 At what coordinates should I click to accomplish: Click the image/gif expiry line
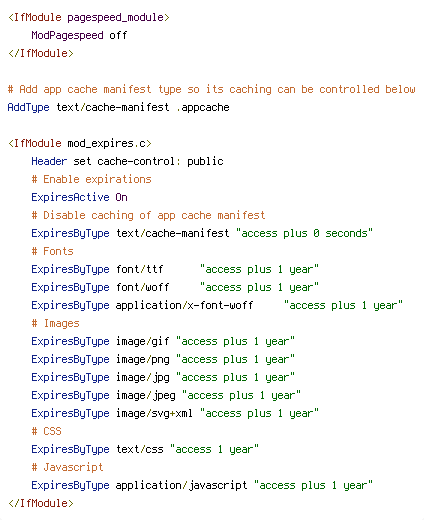coord(163,341)
